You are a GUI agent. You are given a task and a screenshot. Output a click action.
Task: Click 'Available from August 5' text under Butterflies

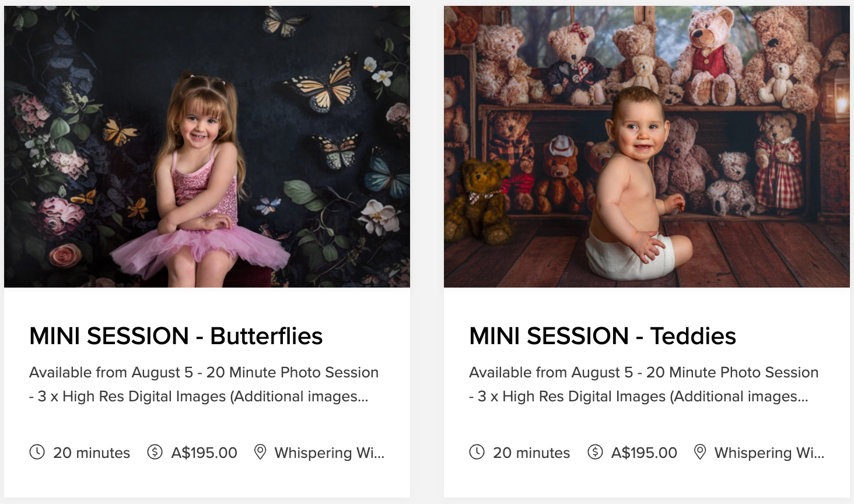pyautogui.click(x=111, y=372)
